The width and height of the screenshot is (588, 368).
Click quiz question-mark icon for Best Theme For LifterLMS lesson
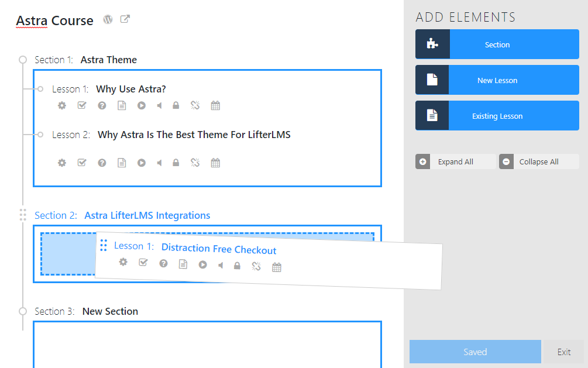tap(102, 163)
